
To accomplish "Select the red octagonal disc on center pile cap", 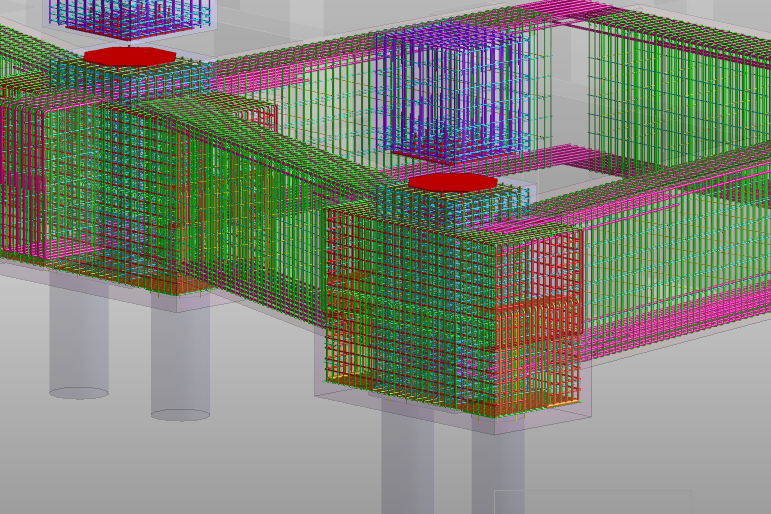I will click(x=453, y=182).
